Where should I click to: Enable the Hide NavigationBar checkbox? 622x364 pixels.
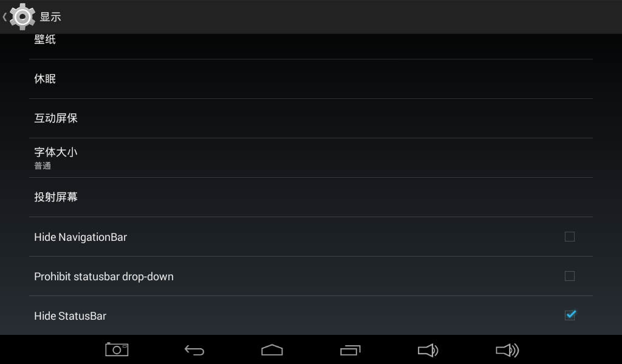(570, 237)
